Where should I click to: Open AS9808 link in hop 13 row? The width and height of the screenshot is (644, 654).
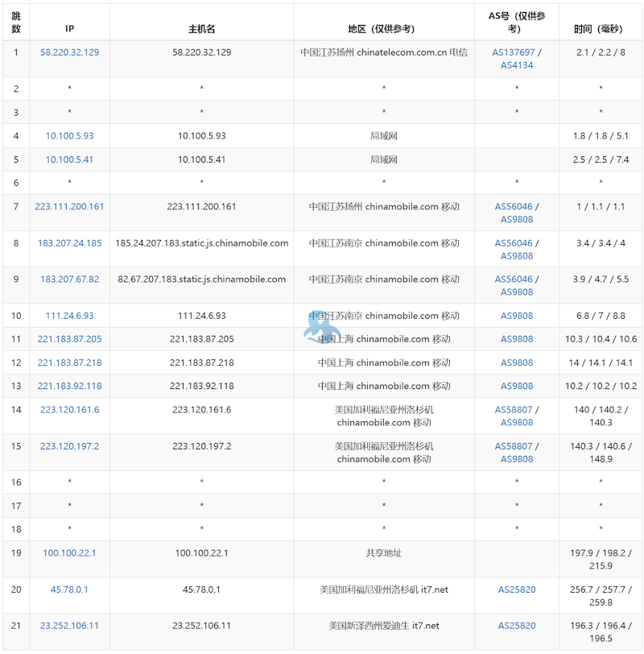click(x=517, y=387)
